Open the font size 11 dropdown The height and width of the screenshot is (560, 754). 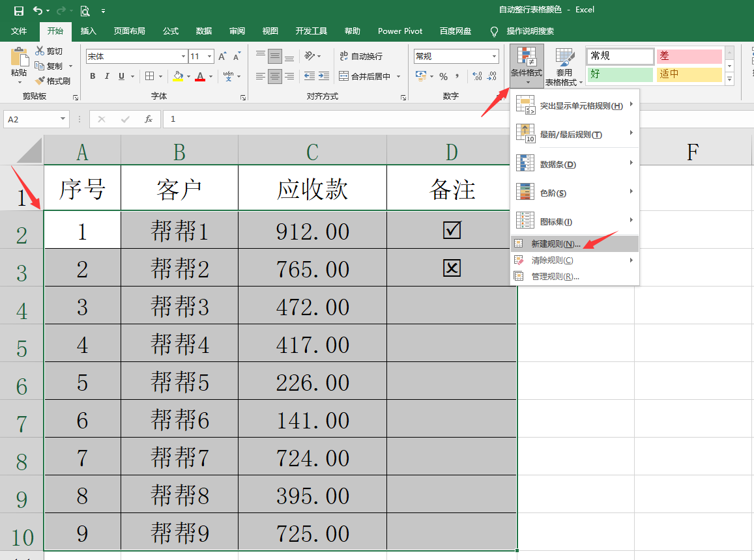(210, 56)
